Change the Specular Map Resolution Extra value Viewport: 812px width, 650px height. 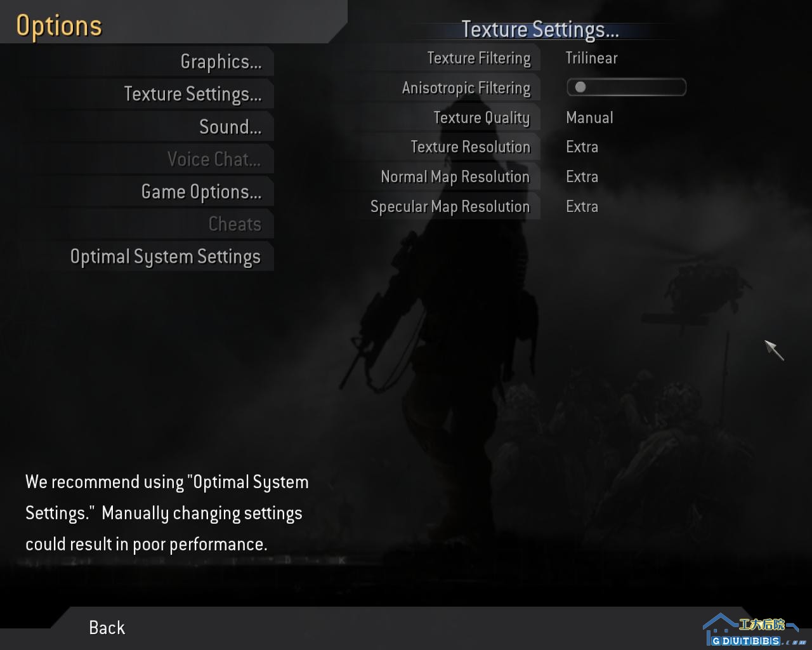(x=582, y=207)
